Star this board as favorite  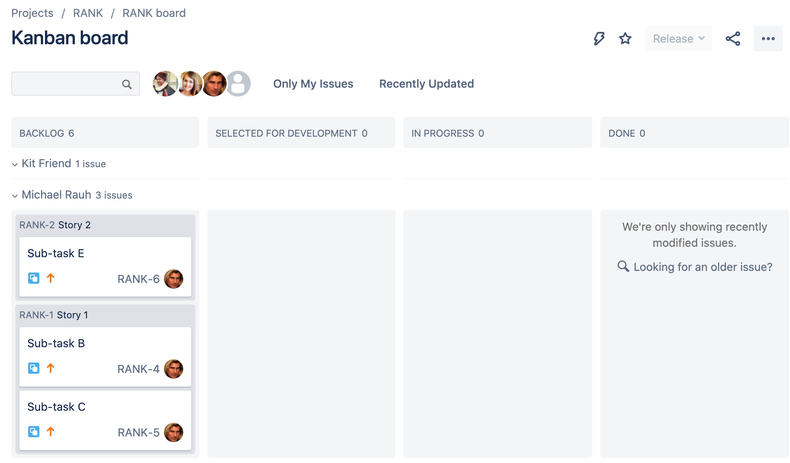pyautogui.click(x=625, y=38)
